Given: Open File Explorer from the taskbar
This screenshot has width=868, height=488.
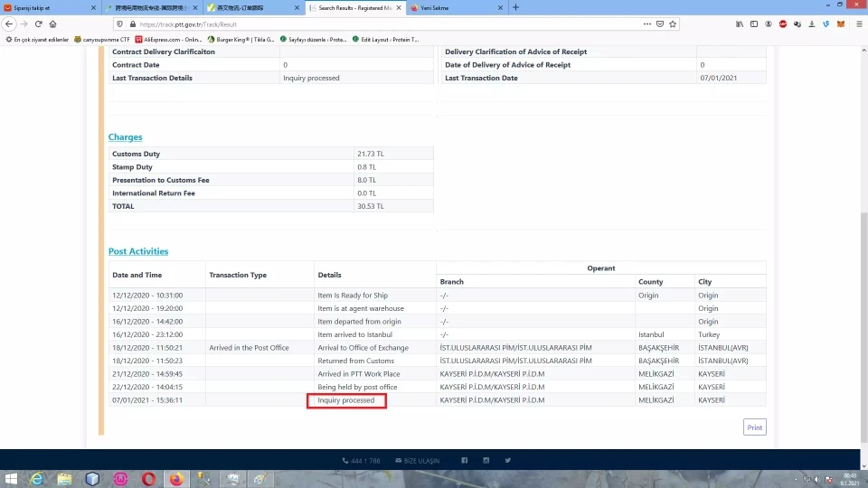Looking at the screenshot, I should click(x=65, y=479).
